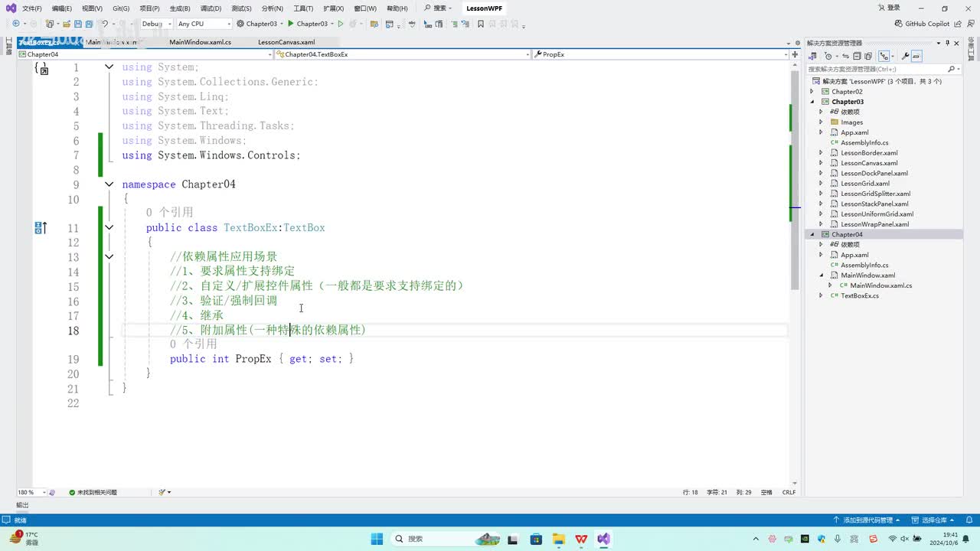
Task: Click the pending changes filter clock icon
Action: (828, 56)
